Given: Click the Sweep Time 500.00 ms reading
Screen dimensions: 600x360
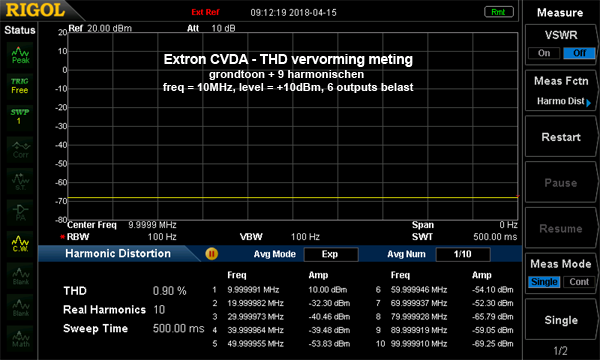Looking at the screenshot, I should [x=178, y=328].
